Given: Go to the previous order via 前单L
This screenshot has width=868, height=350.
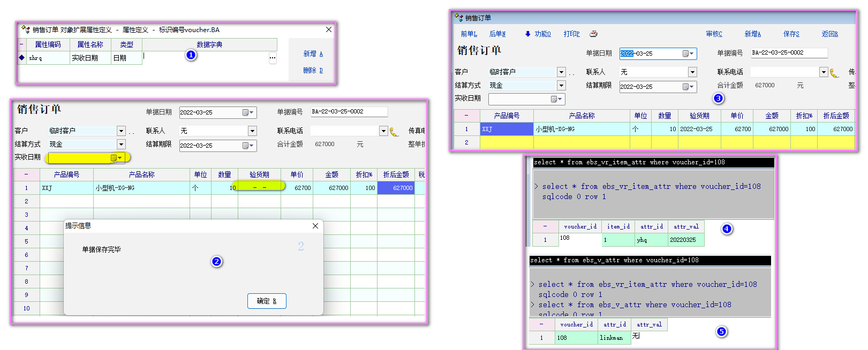Looking at the screenshot, I should (x=469, y=34).
